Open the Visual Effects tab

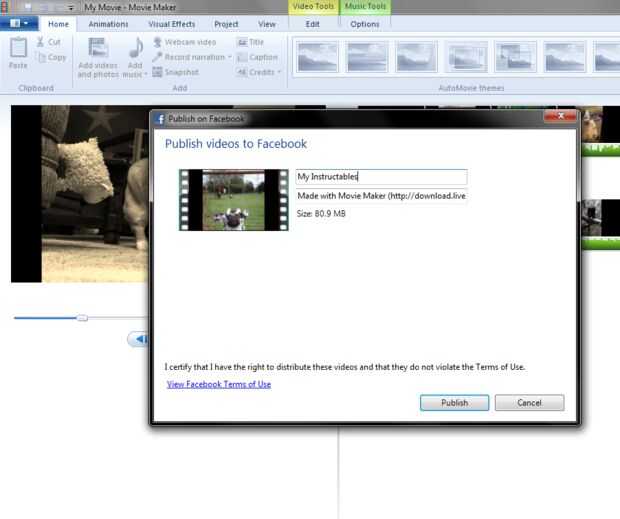click(x=172, y=24)
